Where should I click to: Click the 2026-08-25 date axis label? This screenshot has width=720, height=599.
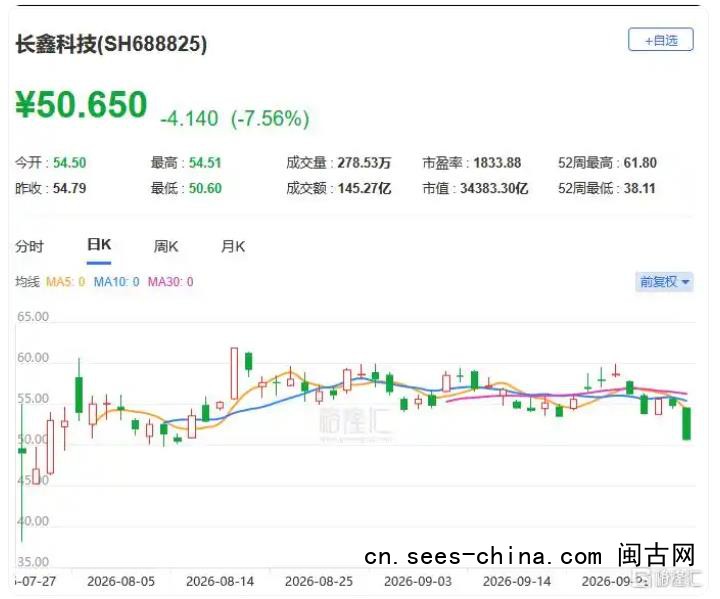[x=319, y=582]
